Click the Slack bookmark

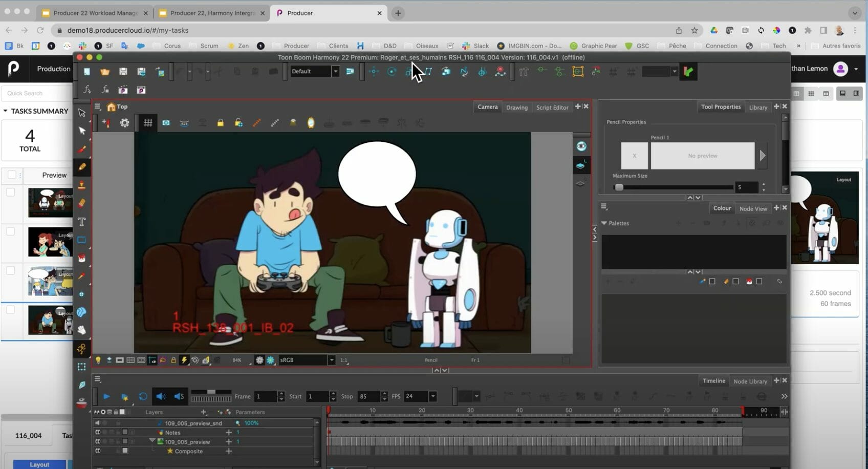475,46
